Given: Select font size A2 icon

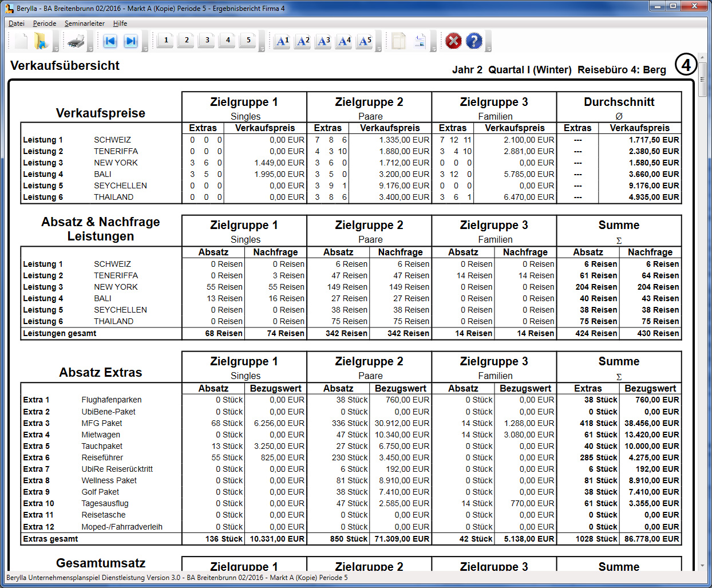Looking at the screenshot, I should tap(303, 41).
